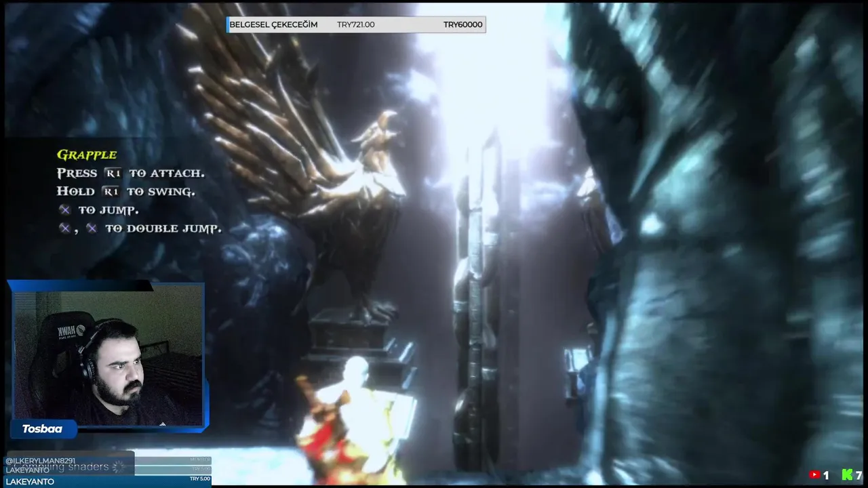Click the donation goal progress bar
The height and width of the screenshot is (488, 868).
[x=356, y=24]
